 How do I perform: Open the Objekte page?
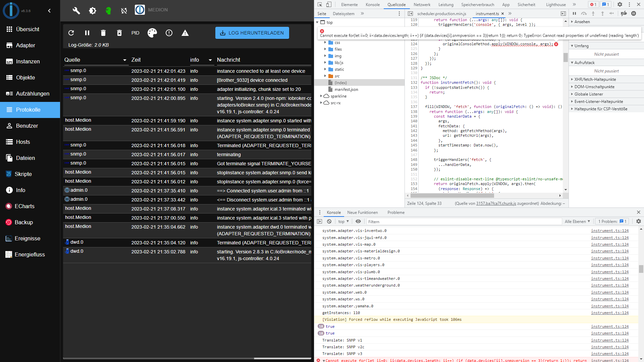coord(30,77)
